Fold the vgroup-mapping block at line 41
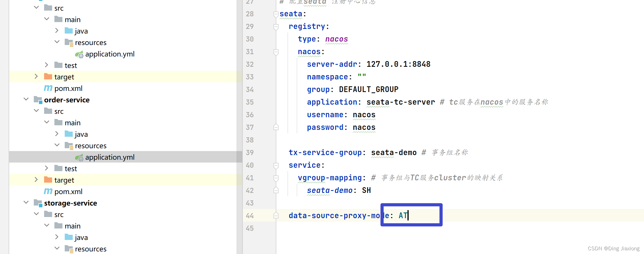 pyautogui.click(x=276, y=178)
